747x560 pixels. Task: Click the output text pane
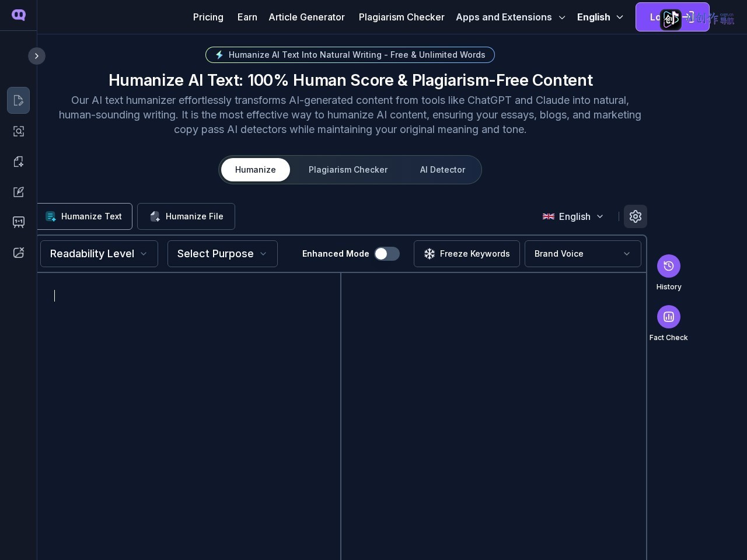point(494,416)
